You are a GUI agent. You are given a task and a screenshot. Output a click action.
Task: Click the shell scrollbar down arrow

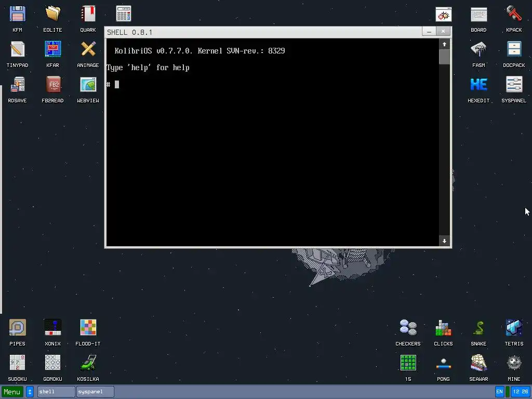tap(445, 241)
